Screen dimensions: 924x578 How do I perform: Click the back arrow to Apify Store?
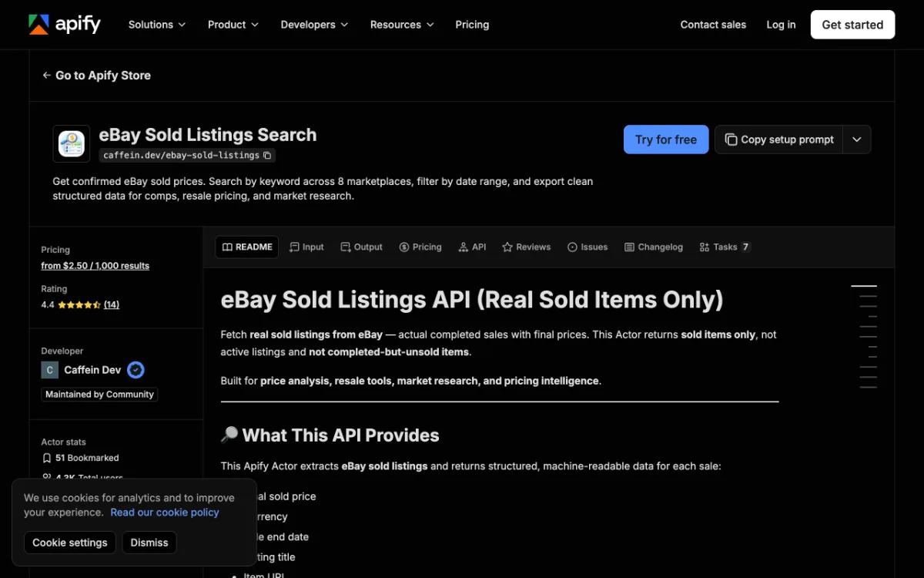pos(47,76)
